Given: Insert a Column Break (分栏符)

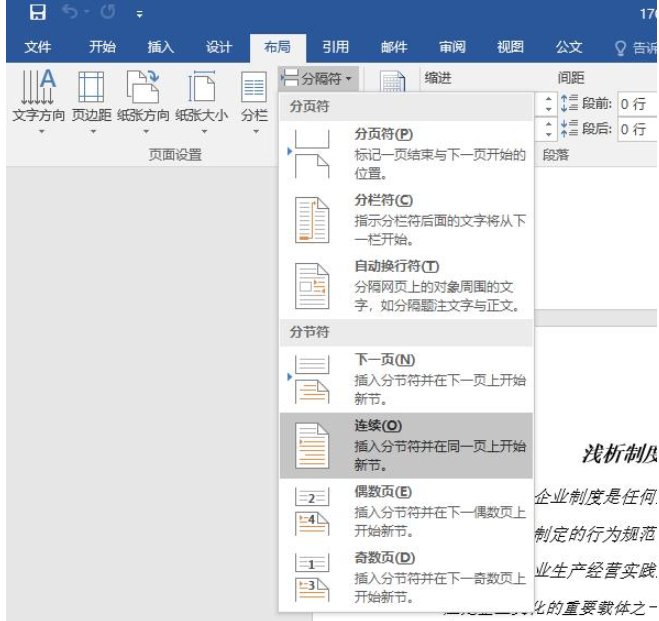Looking at the screenshot, I should [406, 216].
